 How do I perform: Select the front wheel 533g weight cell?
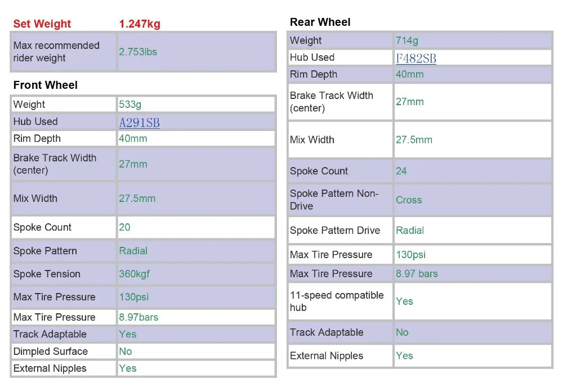pos(196,105)
